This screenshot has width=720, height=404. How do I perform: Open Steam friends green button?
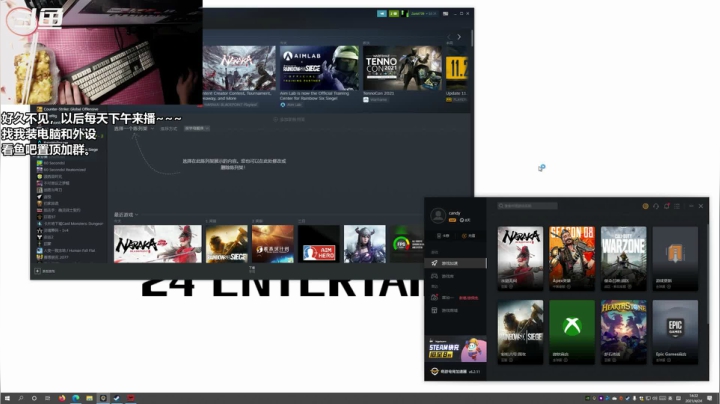pos(394,14)
